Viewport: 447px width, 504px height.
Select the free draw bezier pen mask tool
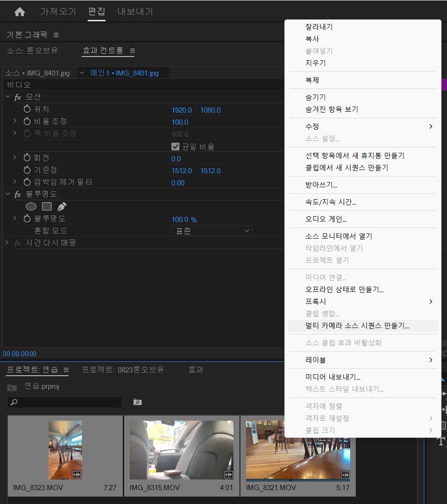click(x=61, y=206)
